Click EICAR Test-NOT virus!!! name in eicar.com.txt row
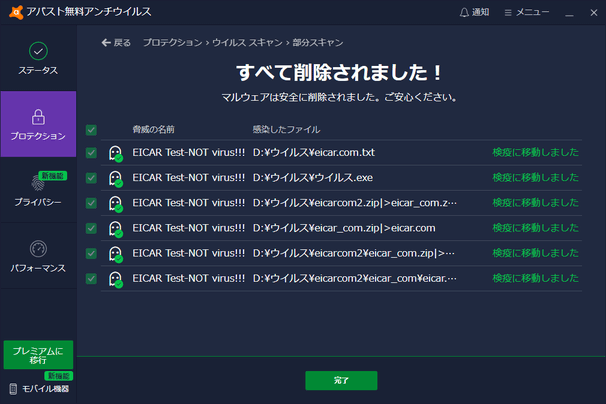Image resolution: width=606 pixels, height=404 pixels. pyautogui.click(x=189, y=153)
